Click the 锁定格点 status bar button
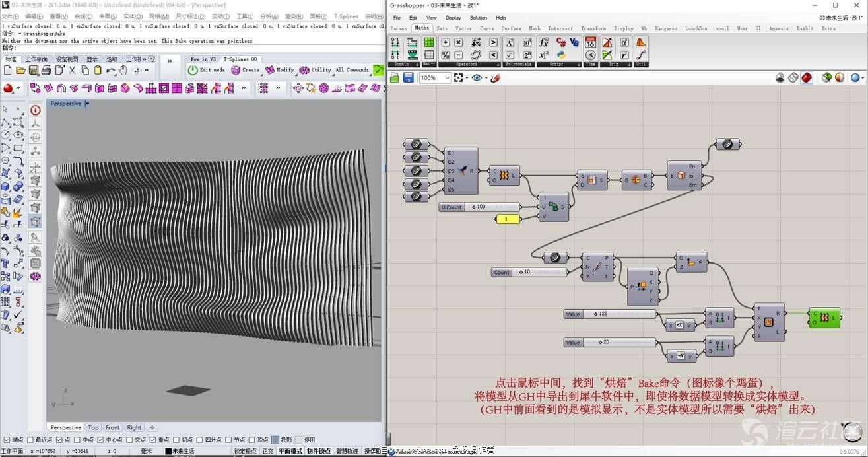 (245, 451)
